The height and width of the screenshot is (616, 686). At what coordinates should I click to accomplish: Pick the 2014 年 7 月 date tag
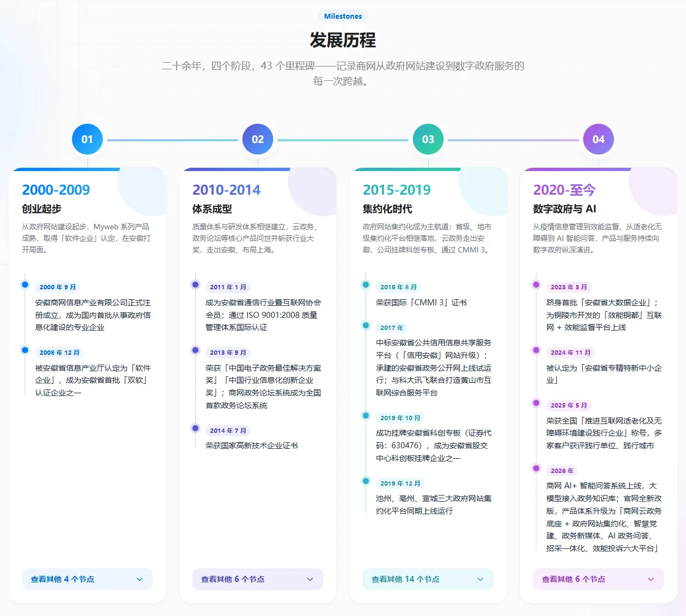(228, 431)
